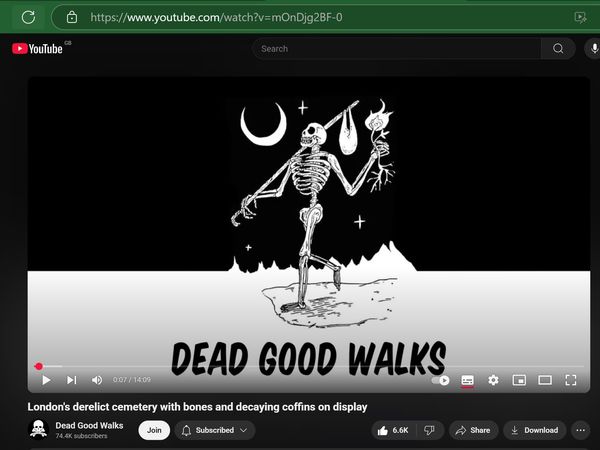Share the video
The image size is (600, 450).
(473, 430)
